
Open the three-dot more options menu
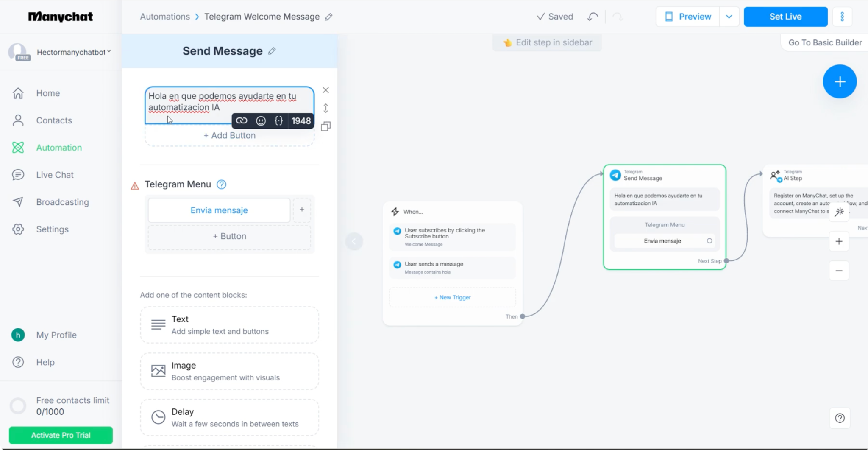(x=842, y=17)
